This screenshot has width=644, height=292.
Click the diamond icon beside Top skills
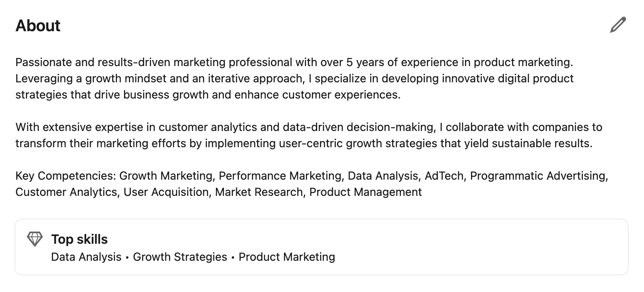(x=34, y=239)
